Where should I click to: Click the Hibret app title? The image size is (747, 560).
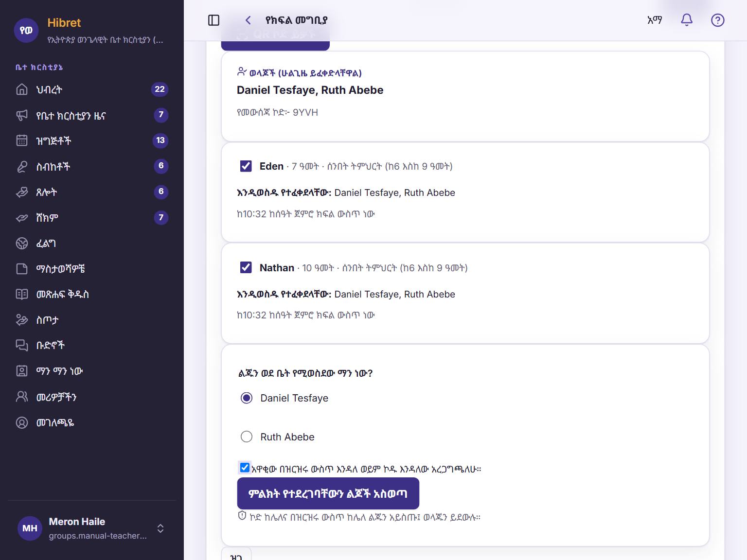pos(64,23)
